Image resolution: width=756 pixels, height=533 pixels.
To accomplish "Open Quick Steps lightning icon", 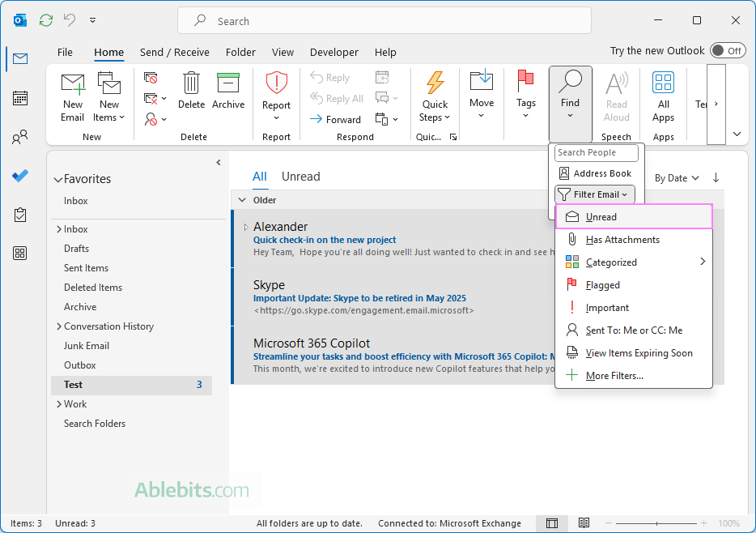I will [435, 84].
